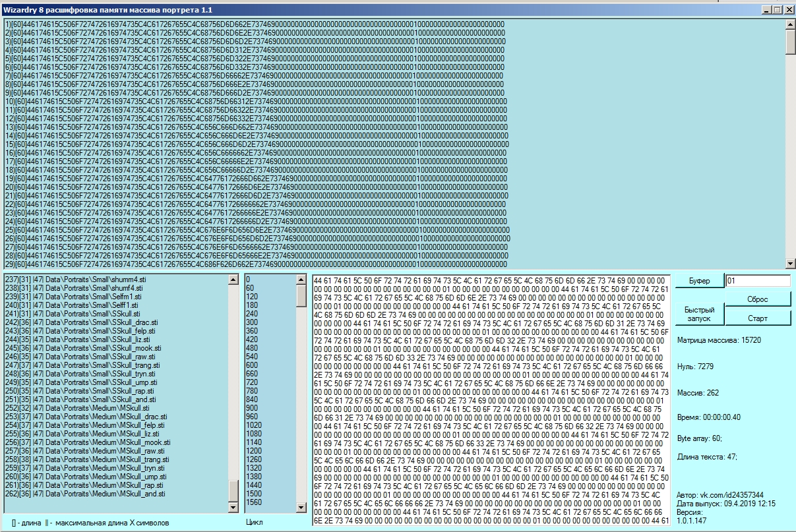The image size is (796, 532).
Task: Click up arrow of portrait file list scrollbar
Action: pos(233,280)
